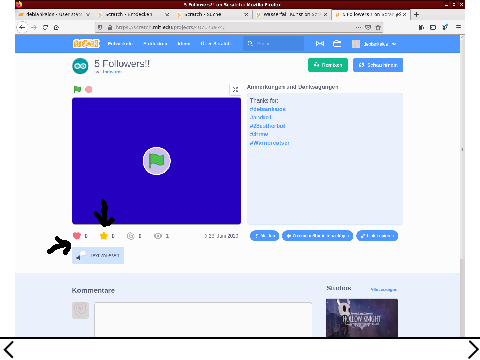Viewport: 480px width, 360px height.
Task: Open the page actions three-dots in address bar
Action: pyautogui.click(x=358, y=27)
